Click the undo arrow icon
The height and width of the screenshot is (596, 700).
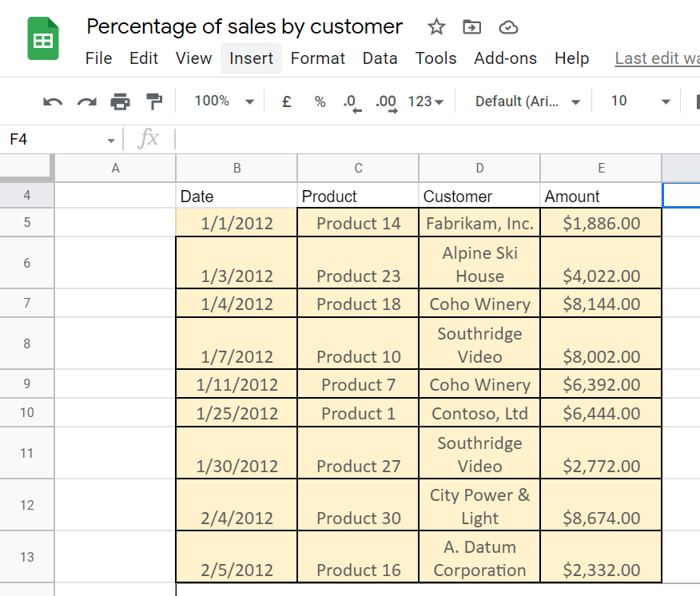[53, 101]
